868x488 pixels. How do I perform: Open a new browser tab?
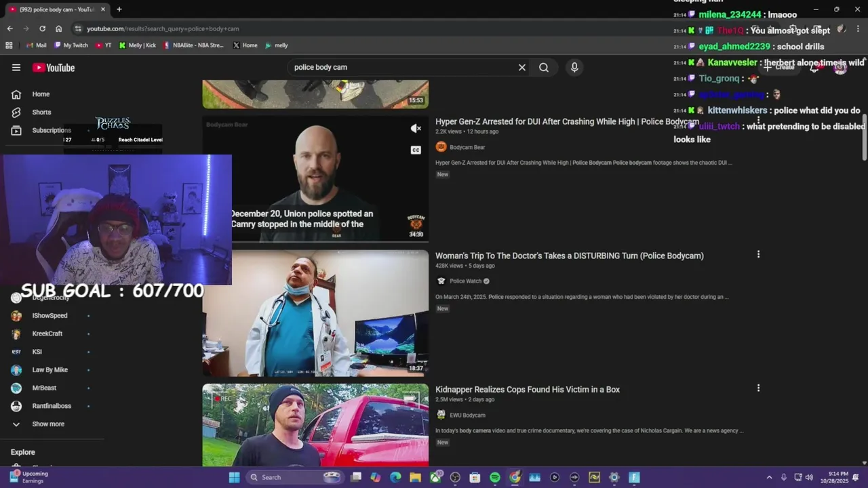(x=119, y=9)
